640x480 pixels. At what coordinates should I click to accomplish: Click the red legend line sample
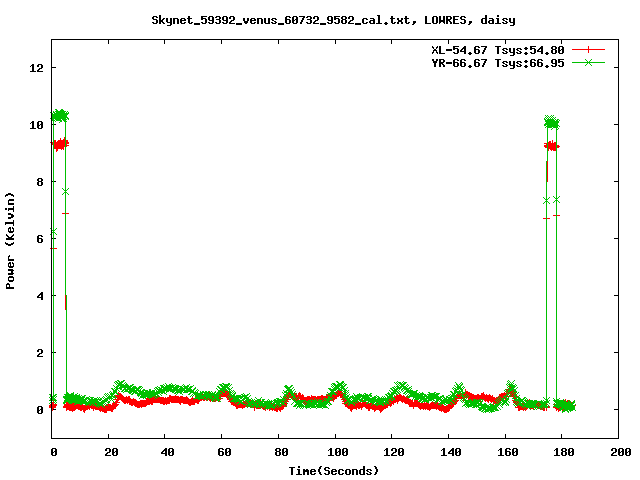coord(588,50)
